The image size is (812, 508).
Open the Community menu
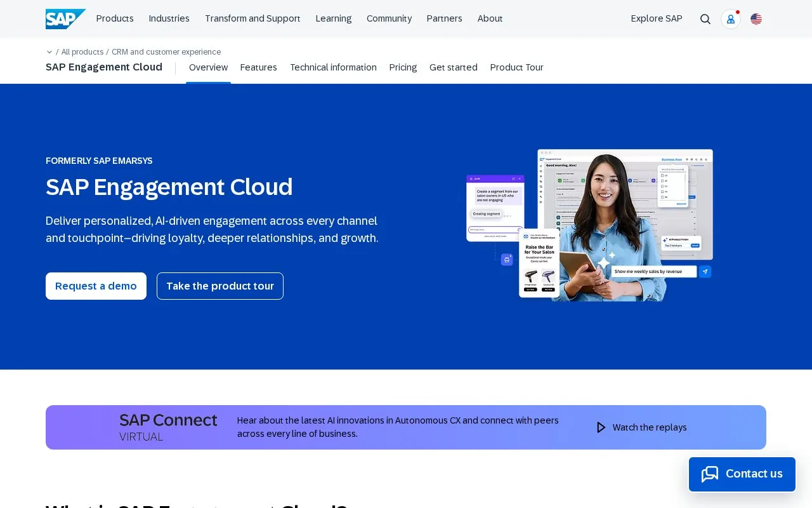click(x=389, y=18)
